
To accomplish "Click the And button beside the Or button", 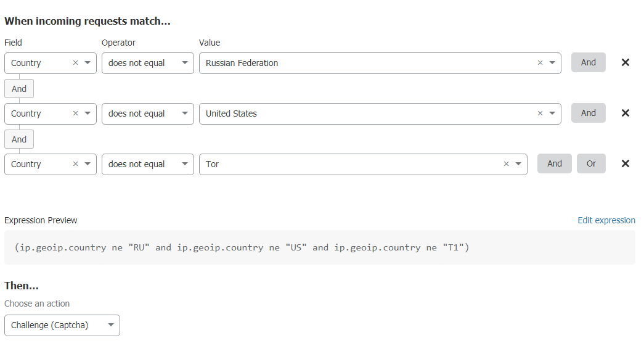I will pyautogui.click(x=554, y=163).
